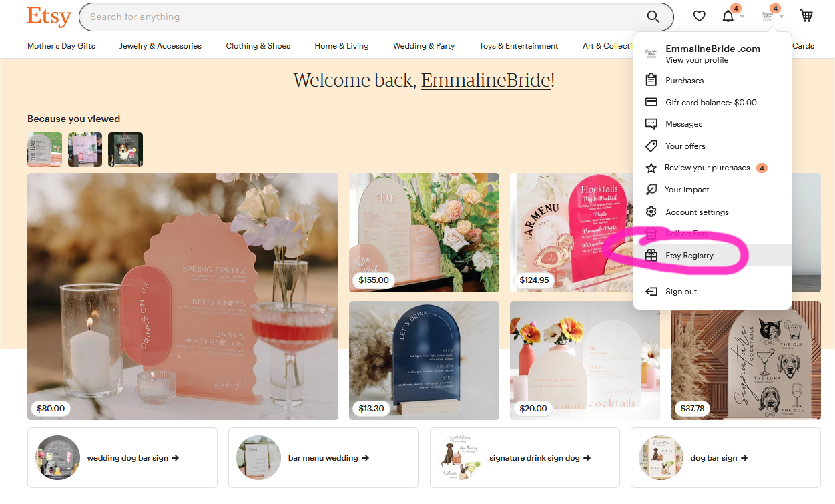Open the account avatar dropdown chevron
The width and height of the screenshot is (835, 504).
(781, 15)
